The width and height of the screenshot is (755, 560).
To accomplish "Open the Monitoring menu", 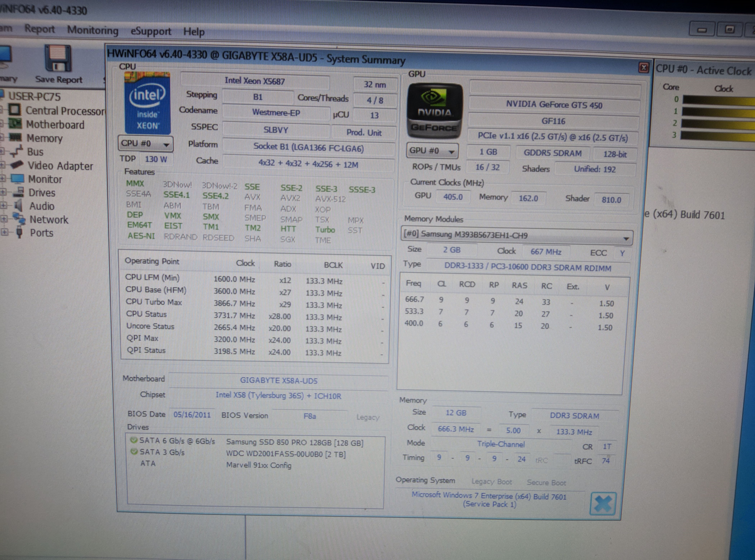I will [x=92, y=30].
